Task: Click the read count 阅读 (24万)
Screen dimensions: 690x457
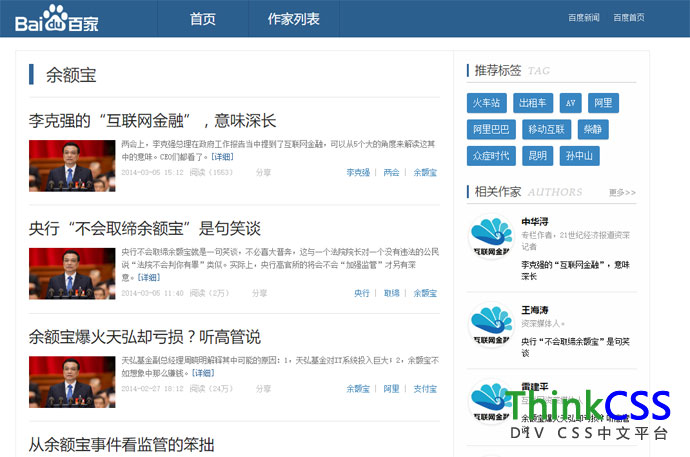Action: (211, 389)
